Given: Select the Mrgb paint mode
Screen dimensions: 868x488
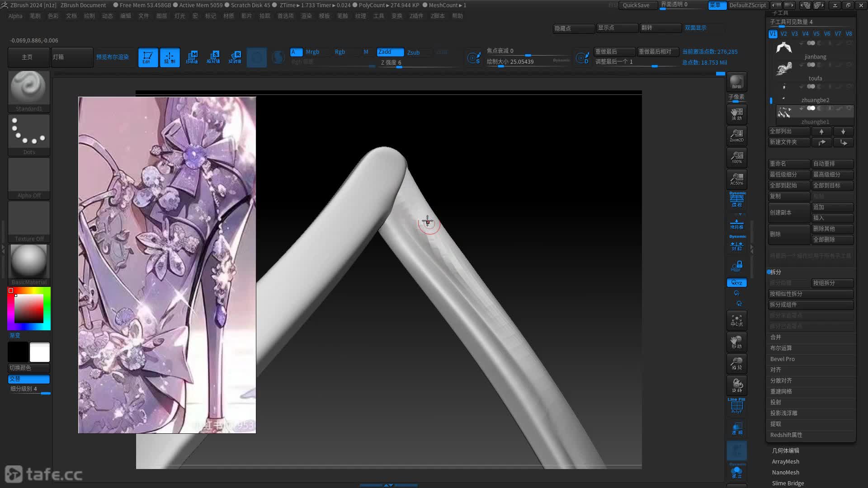Looking at the screenshot, I should pyautogui.click(x=312, y=52).
